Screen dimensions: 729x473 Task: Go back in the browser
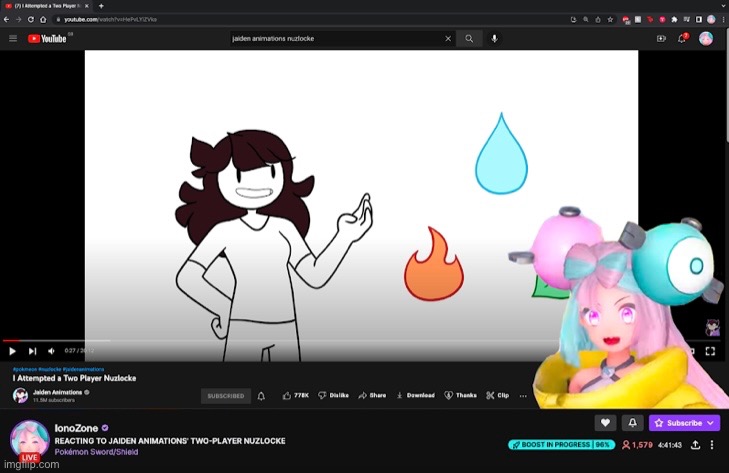click(x=7, y=20)
